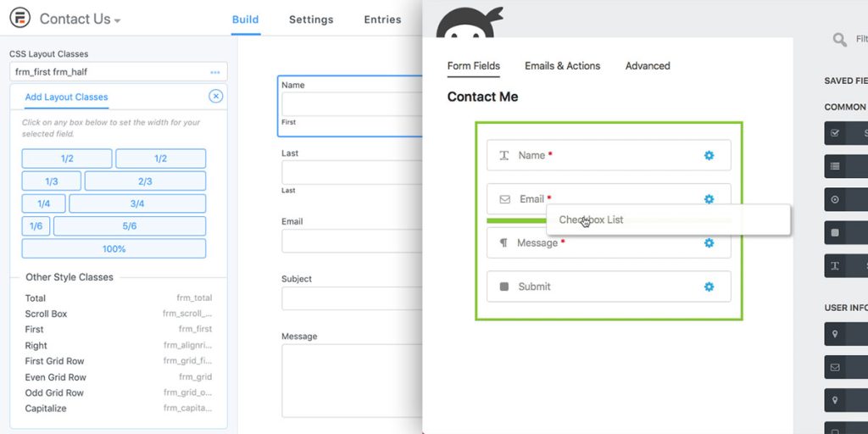Click gear icon on Submit field
The width and height of the screenshot is (868, 434).
click(709, 287)
